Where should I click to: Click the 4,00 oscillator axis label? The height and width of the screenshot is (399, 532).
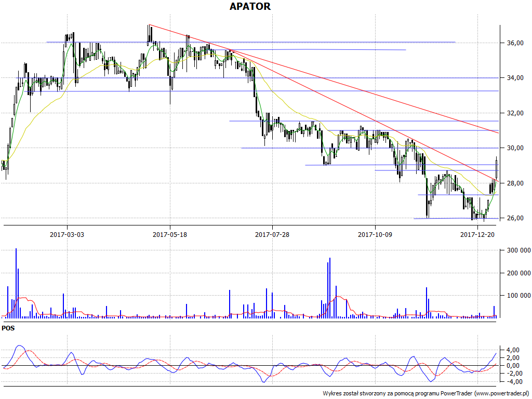513,350
